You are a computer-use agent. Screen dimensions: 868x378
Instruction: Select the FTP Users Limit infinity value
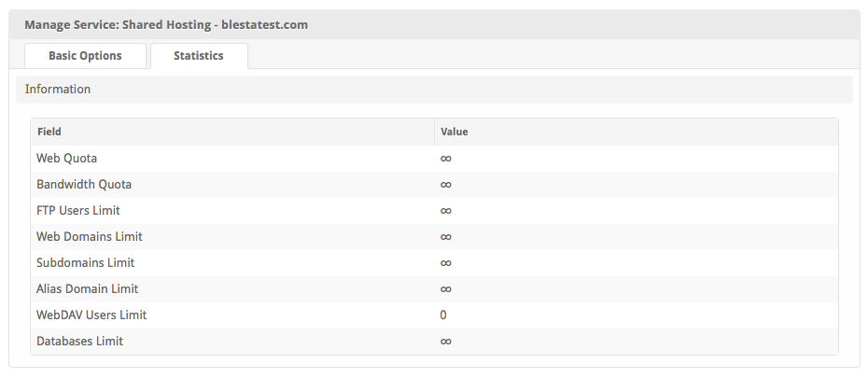click(446, 211)
